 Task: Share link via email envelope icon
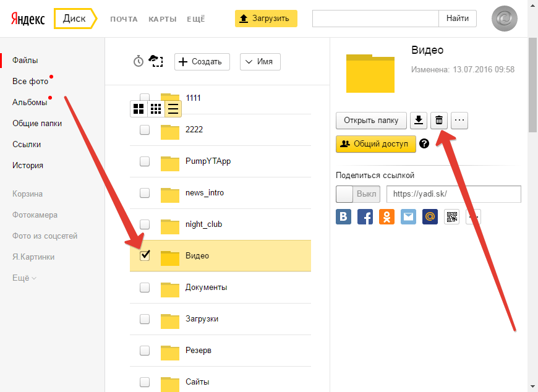point(408,217)
